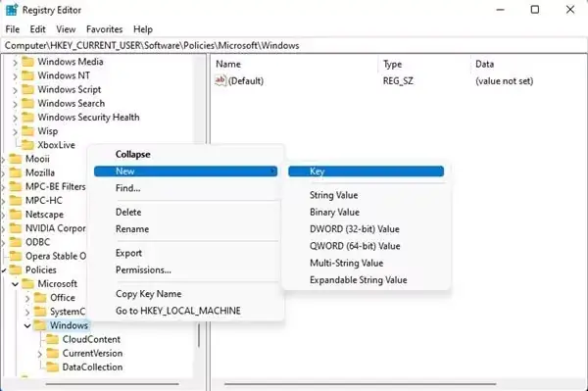Click the MPC-BE Filters folder icon
This screenshot has width=588, height=391.
click(x=16, y=186)
